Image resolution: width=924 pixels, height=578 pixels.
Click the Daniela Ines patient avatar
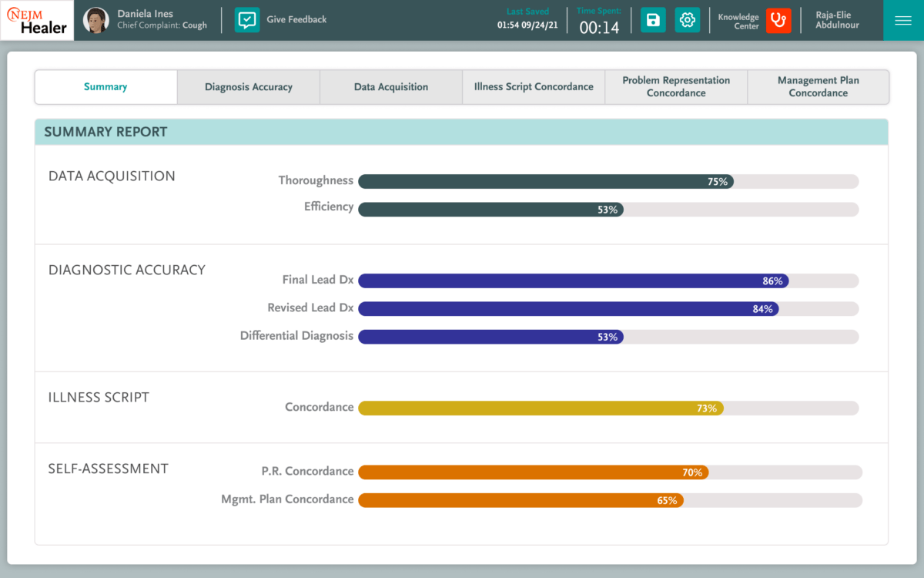96,20
